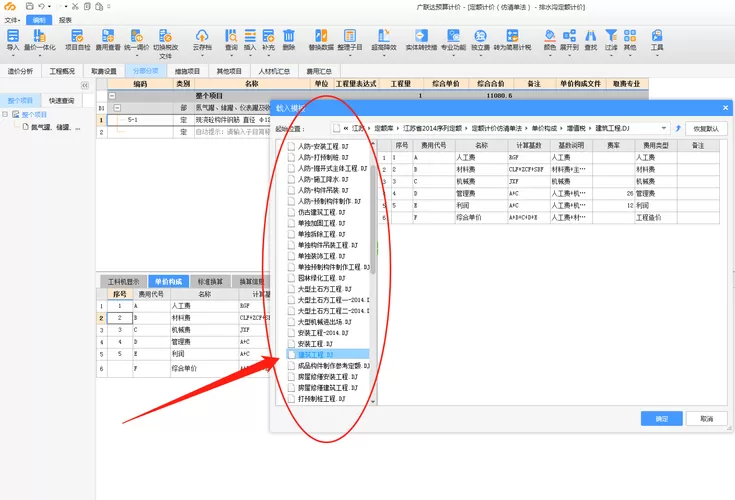Select the 标准换算 lower tab
The width and height of the screenshot is (735, 500).
coord(210,281)
